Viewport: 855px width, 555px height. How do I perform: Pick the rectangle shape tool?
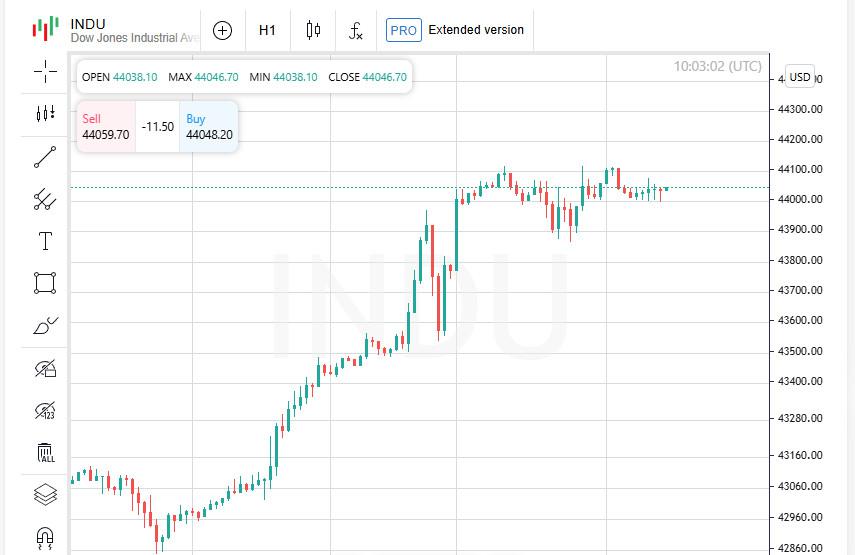coord(45,283)
